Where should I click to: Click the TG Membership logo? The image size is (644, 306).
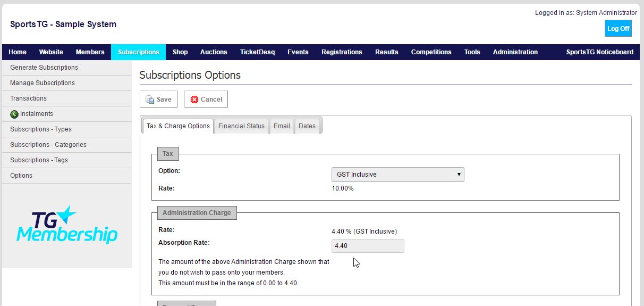pyautogui.click(x=67, y=225)
